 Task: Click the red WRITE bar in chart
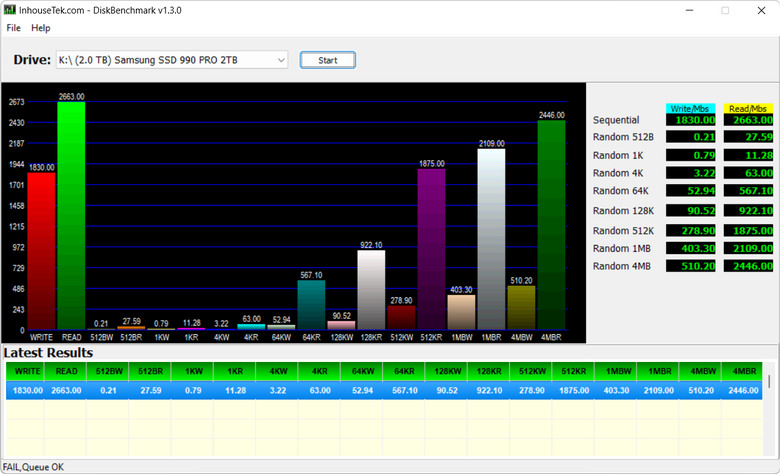(x=41, y=251)
